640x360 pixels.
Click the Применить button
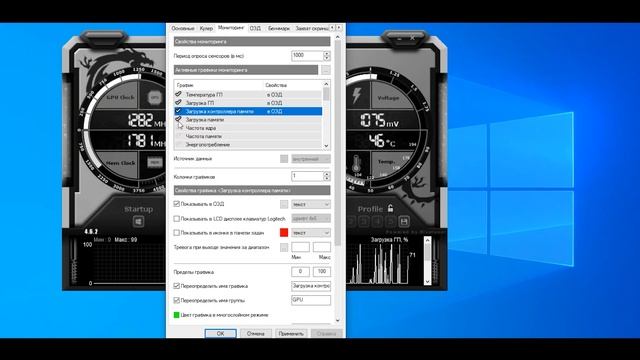tap(291, 333)
